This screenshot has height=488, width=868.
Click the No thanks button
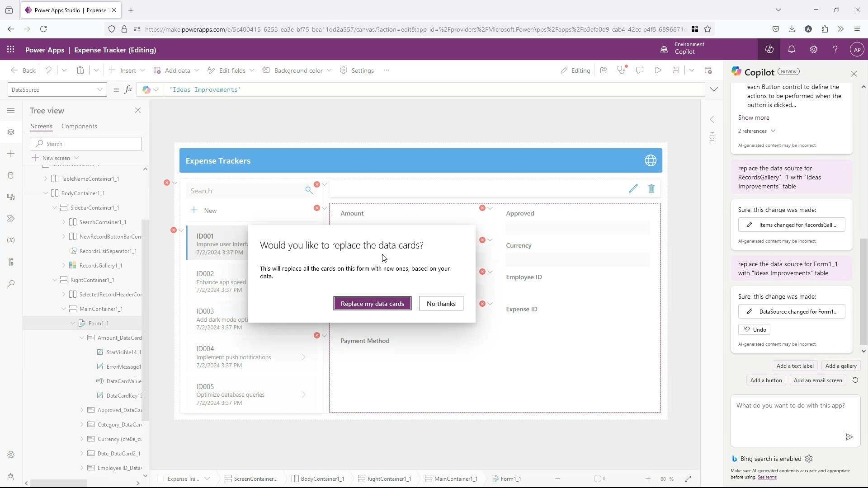441,304
